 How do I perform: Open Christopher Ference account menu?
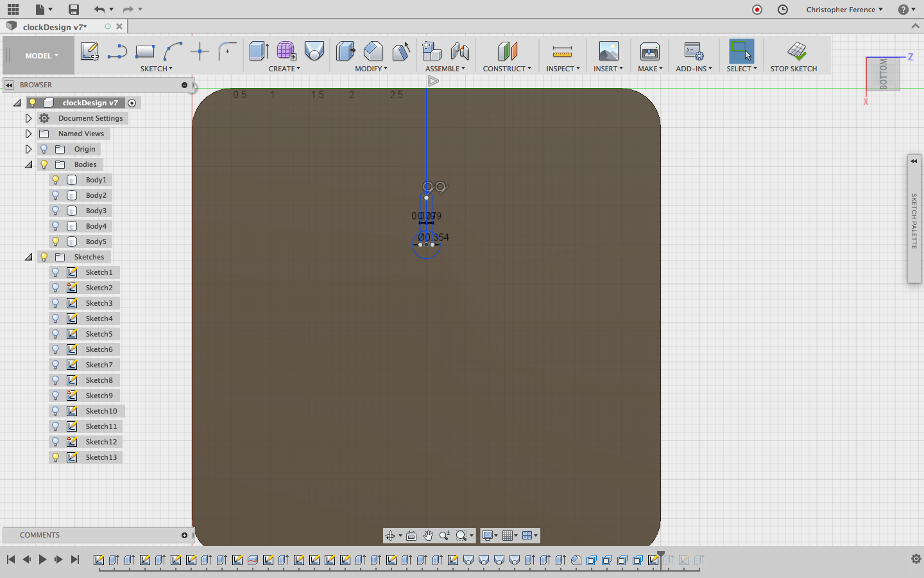coord(844,9)
